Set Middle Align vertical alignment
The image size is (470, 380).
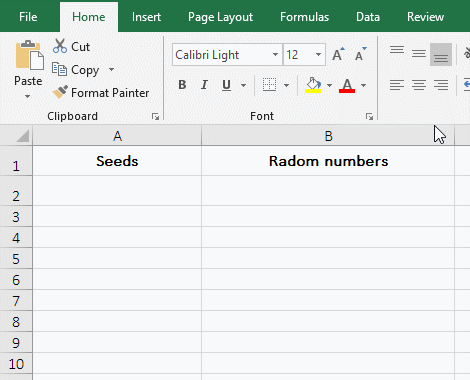tap(419, 54)
